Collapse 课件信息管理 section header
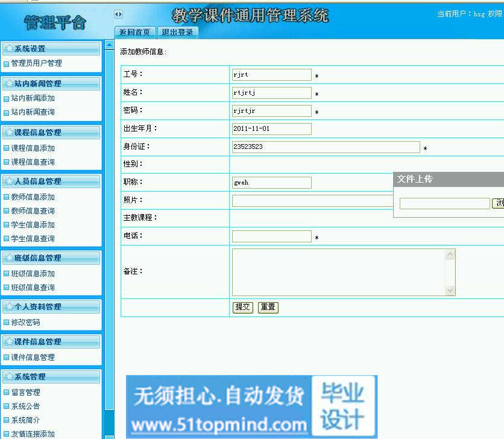504x439 pixels. (x=51, y=342)
